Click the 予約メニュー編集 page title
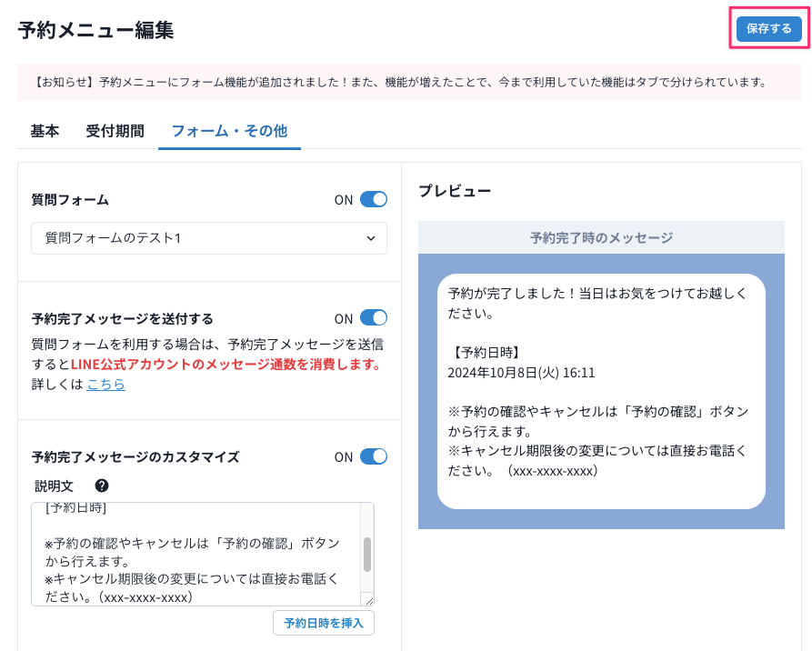Image resolution: width=812 pixels, height=651 pixels. click(x=95, y=30)
